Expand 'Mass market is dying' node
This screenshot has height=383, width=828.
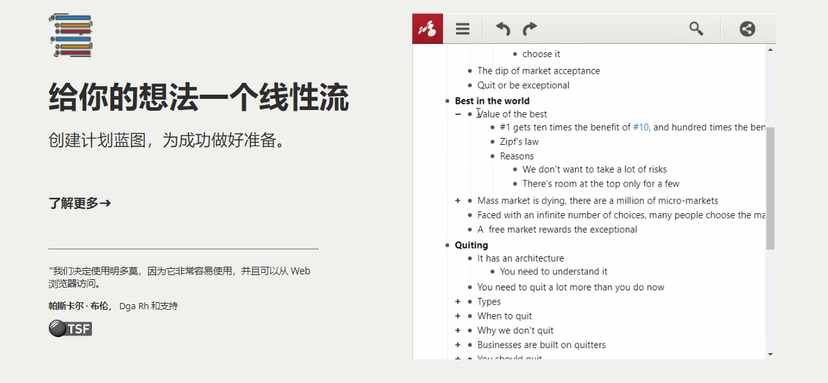click(458, 201)
